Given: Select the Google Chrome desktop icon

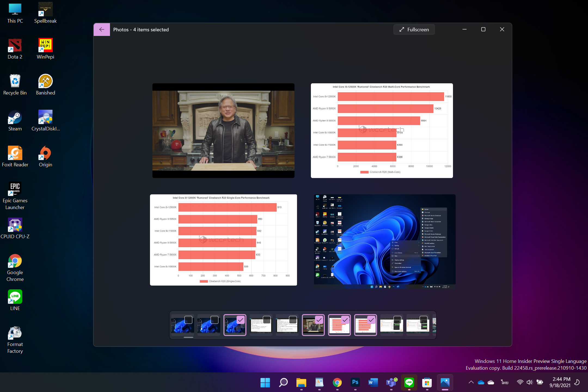Looking at the screenshot, I should (x=15, y=268).
